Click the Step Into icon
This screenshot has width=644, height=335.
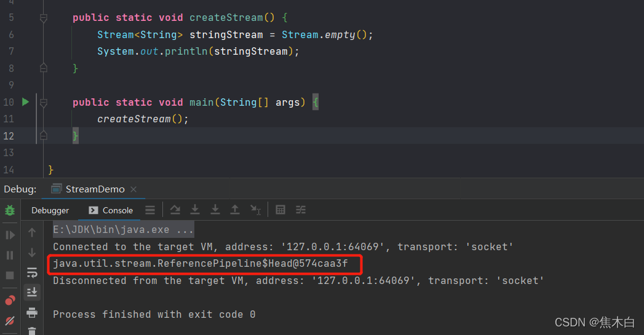pos(195,210)
